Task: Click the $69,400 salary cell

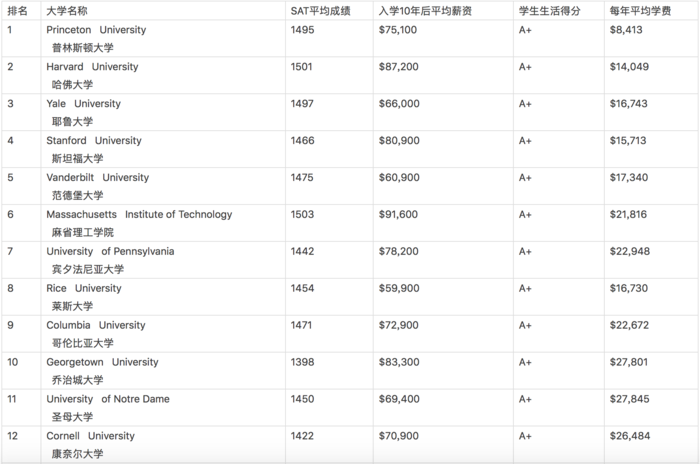Action: click(399, 399)
